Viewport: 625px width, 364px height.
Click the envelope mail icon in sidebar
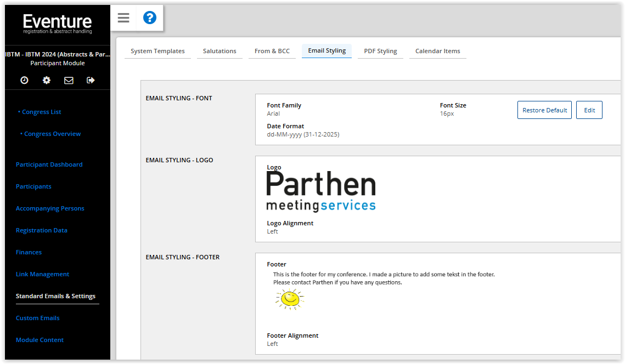69,80
